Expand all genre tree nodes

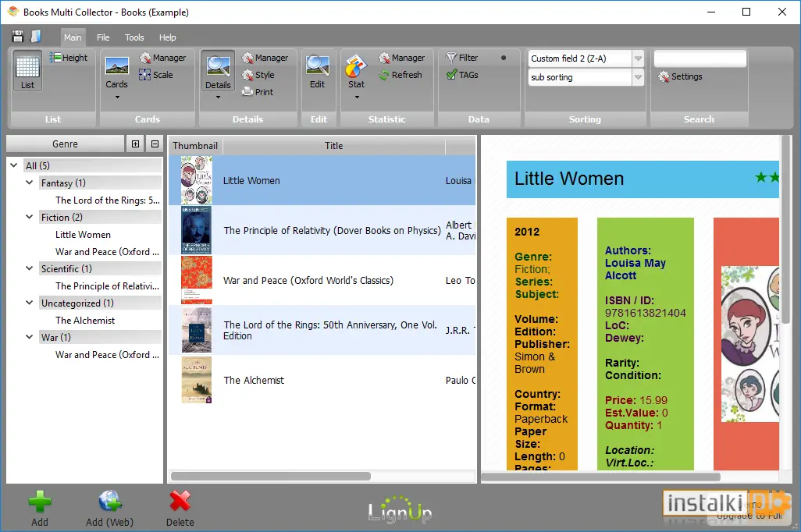135,144
